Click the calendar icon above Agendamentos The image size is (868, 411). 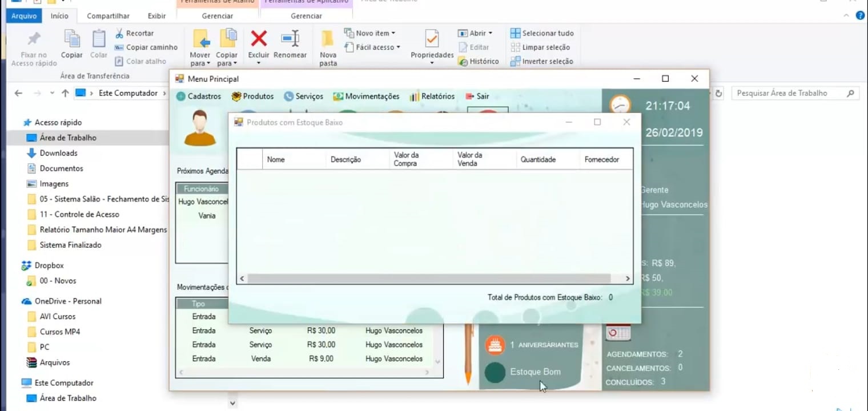point(618,332)
